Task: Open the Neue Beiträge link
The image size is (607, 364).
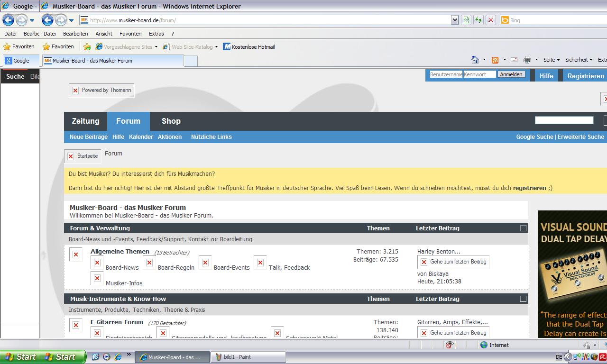Action: [x=89, y=136]
